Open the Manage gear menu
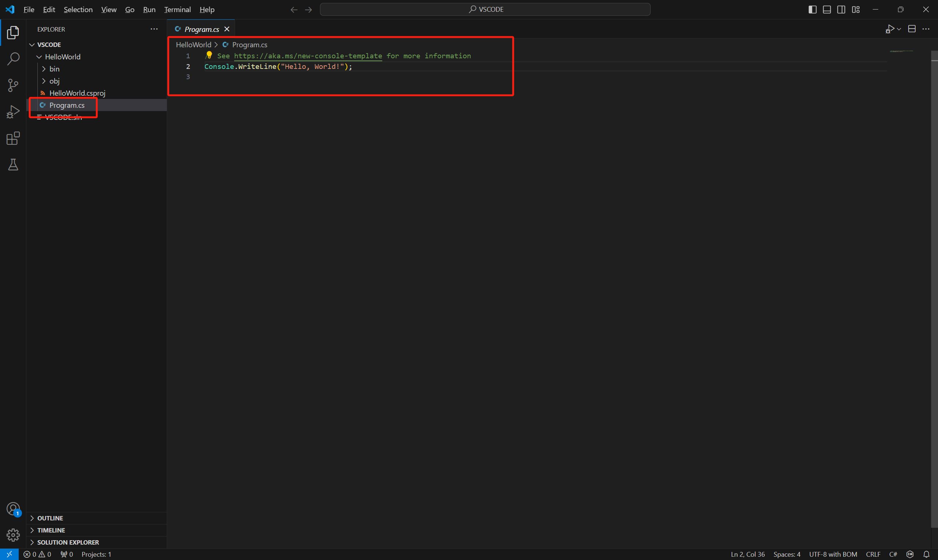 point(13,535)
